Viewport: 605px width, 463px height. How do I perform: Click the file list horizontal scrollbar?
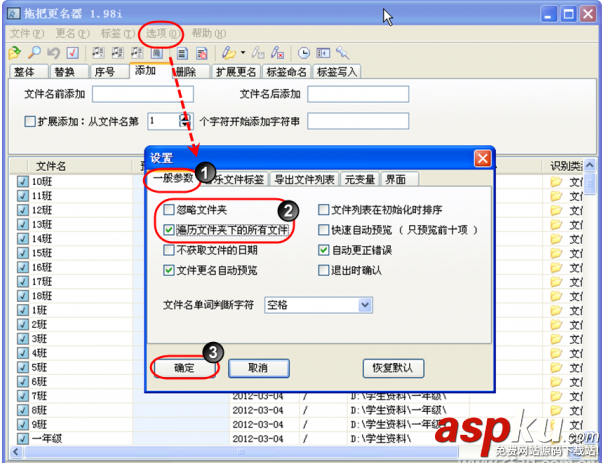click(x=241, y=451)
